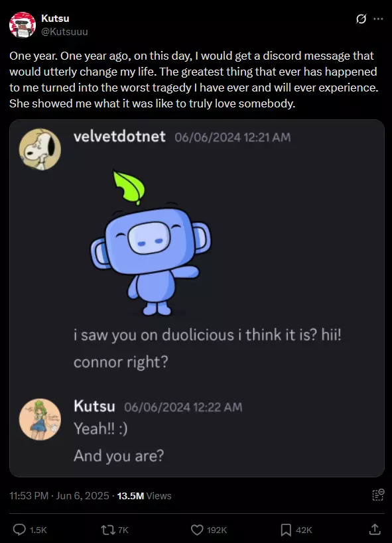Open the Discord screenshot image
This screenshot has height=543, width=392.
197,298
